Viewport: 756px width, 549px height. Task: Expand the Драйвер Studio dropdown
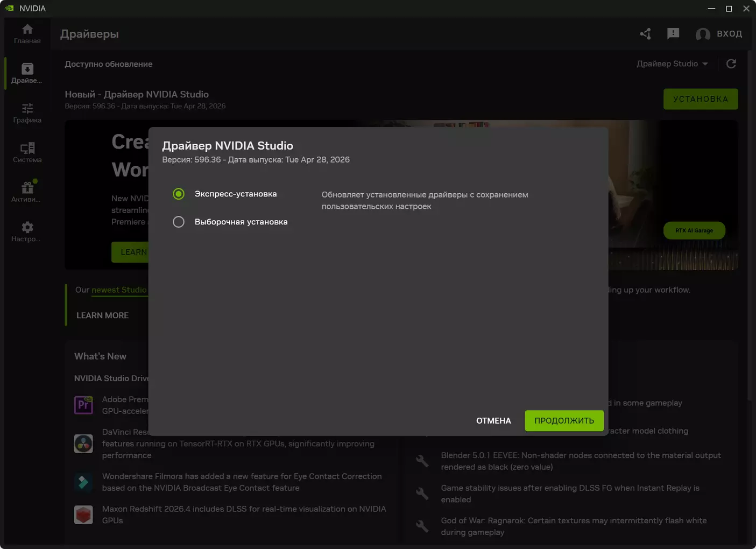(673, 64)
